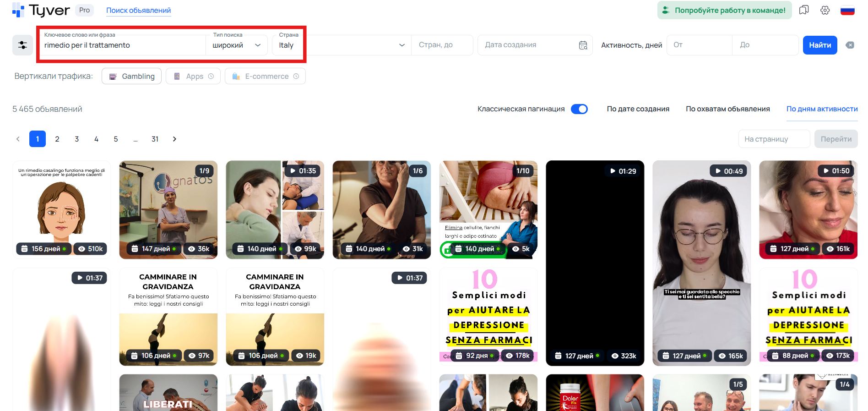Focus the Активность До field
Image resolution: width=868 pixels, height=411 pixels.
point(765,45)
